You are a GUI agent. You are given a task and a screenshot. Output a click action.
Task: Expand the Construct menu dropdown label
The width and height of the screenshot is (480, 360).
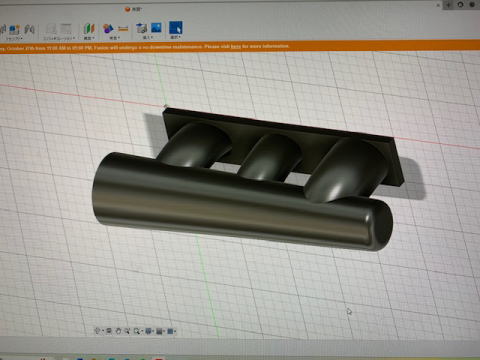coord(89,38)
